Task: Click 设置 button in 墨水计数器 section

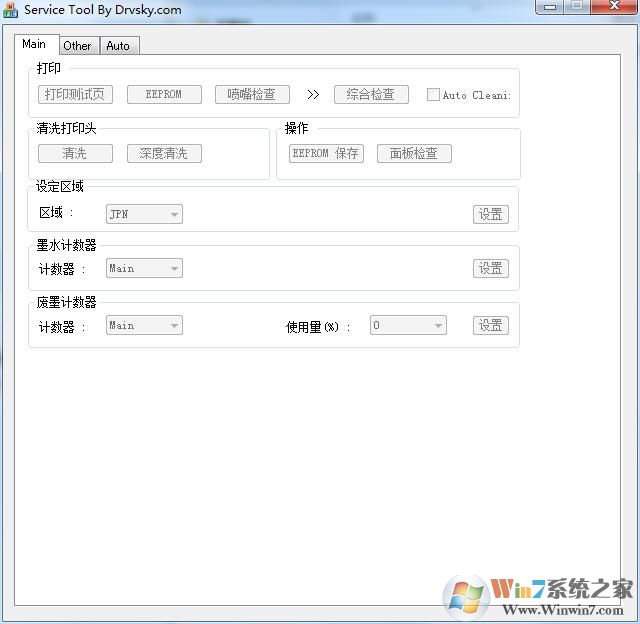Action: coord(491,269)
